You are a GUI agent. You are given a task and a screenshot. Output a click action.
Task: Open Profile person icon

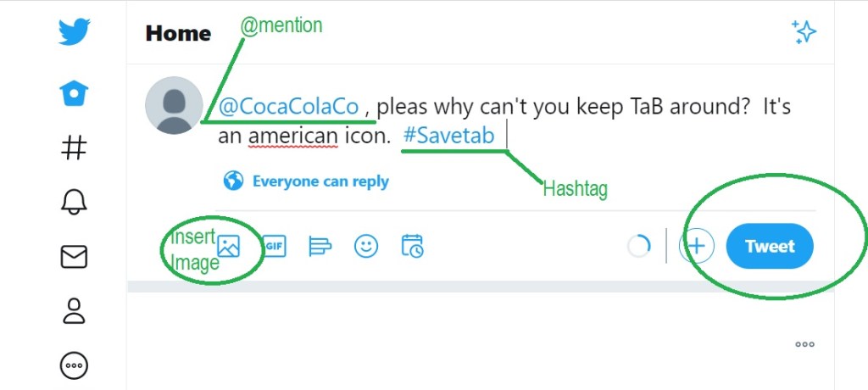pyautogui.click(x=74, y=310)
